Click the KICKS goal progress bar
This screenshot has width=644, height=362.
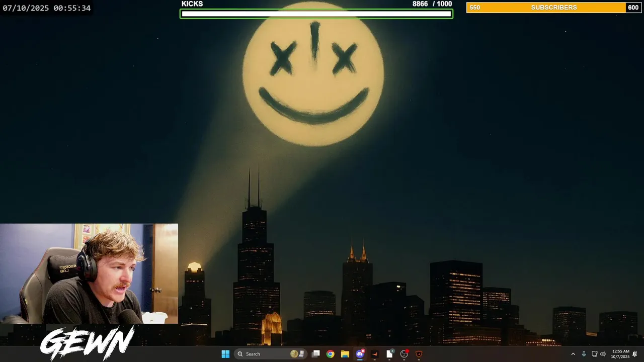click(316, 14)
